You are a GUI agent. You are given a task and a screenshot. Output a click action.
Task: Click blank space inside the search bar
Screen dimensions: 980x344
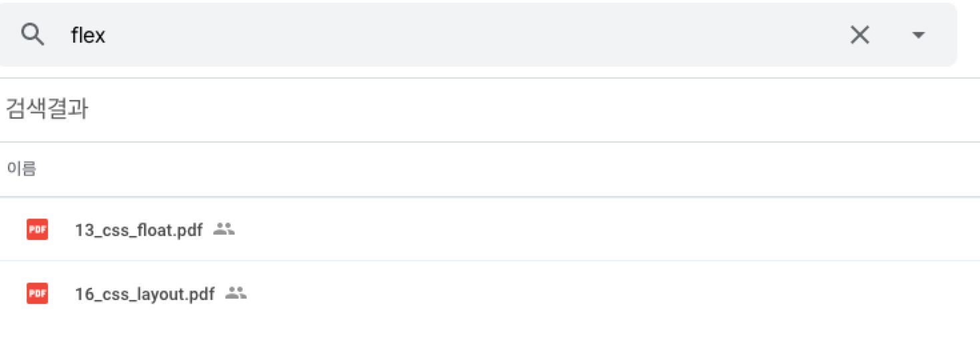click(467, 35)
